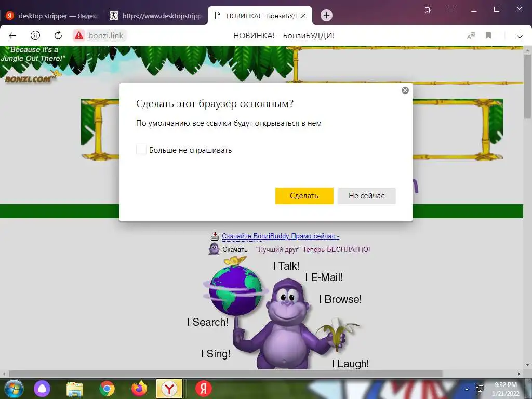Open downloads with the download arrow icon

[520, 35]
